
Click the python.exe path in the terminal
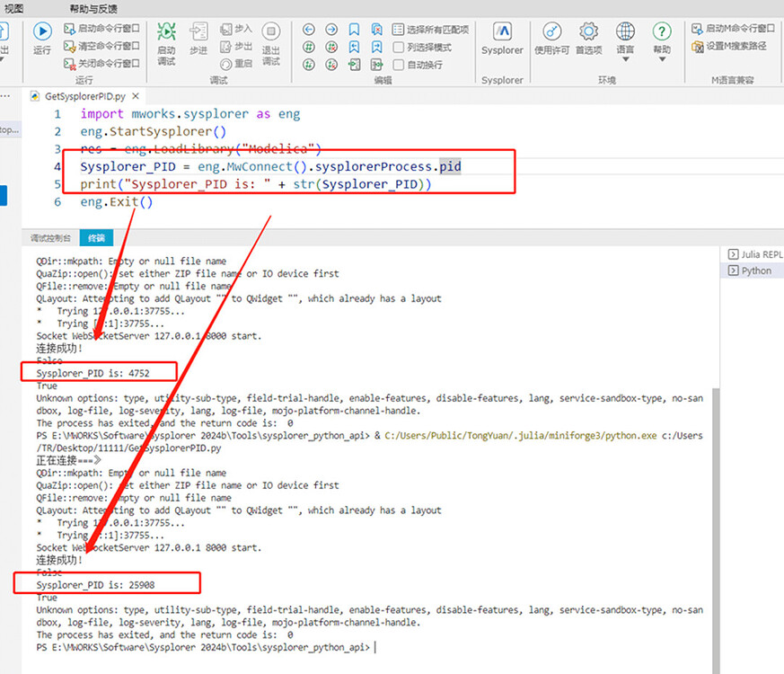[x=521, y=436]
